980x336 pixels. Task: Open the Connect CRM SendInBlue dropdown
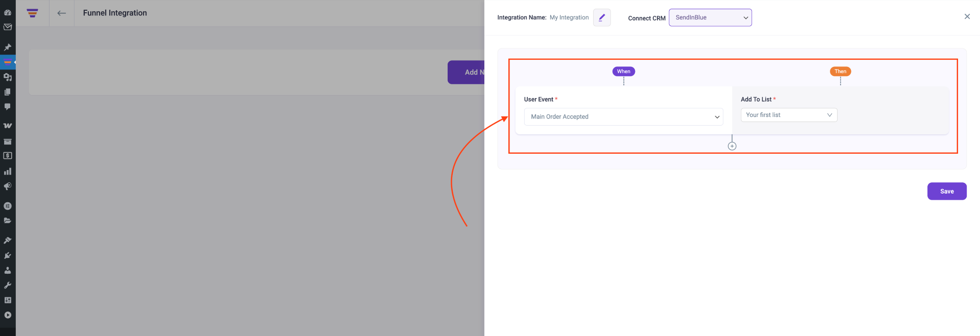coord(710,17)
